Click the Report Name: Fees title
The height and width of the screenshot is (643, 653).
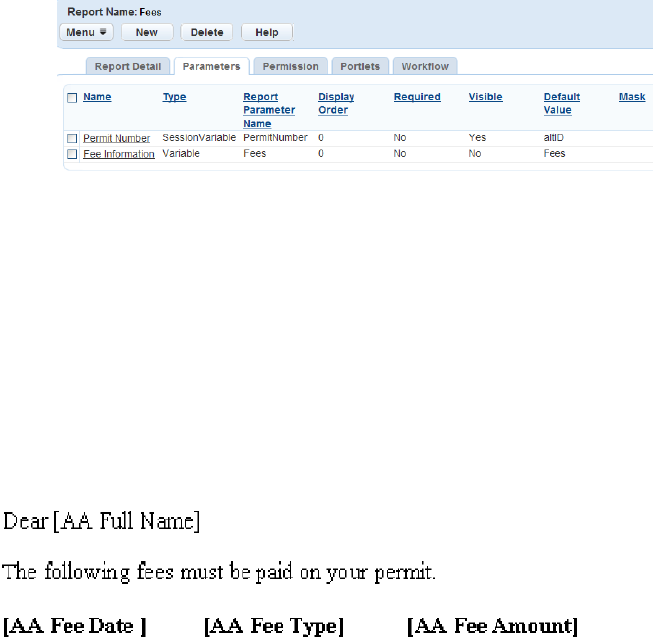pos(115,12)
